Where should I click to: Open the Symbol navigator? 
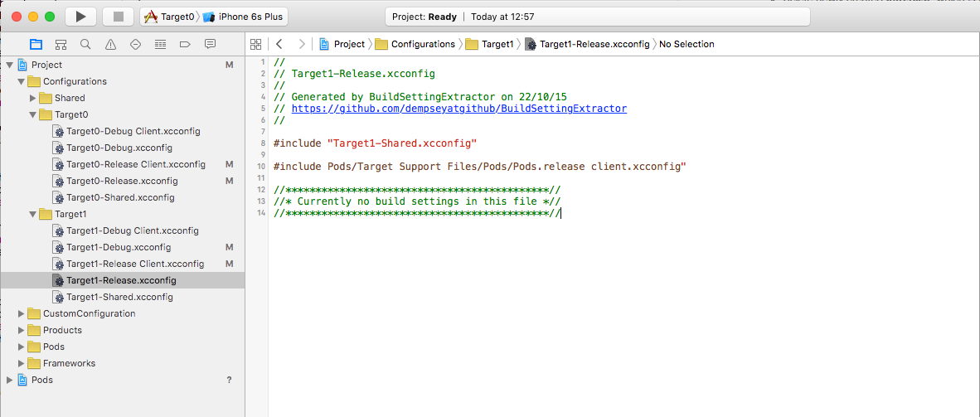pyautogui.click(x=61, y=44)
